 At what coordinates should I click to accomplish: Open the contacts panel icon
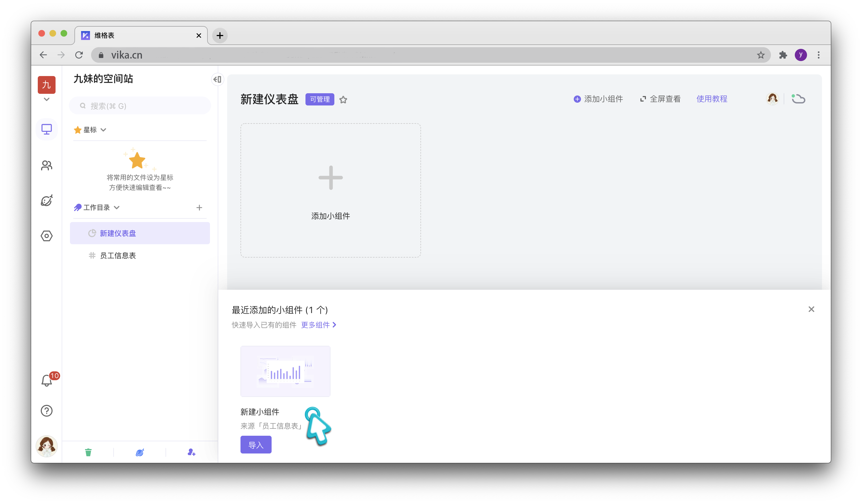47,165
